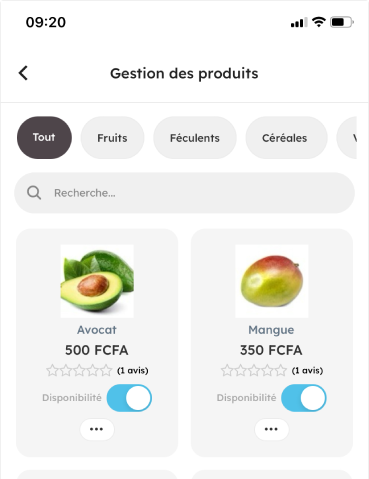Viewport: 369px width, 479px height.
Task: Filter products by Céréales
Action: point(286,138)
